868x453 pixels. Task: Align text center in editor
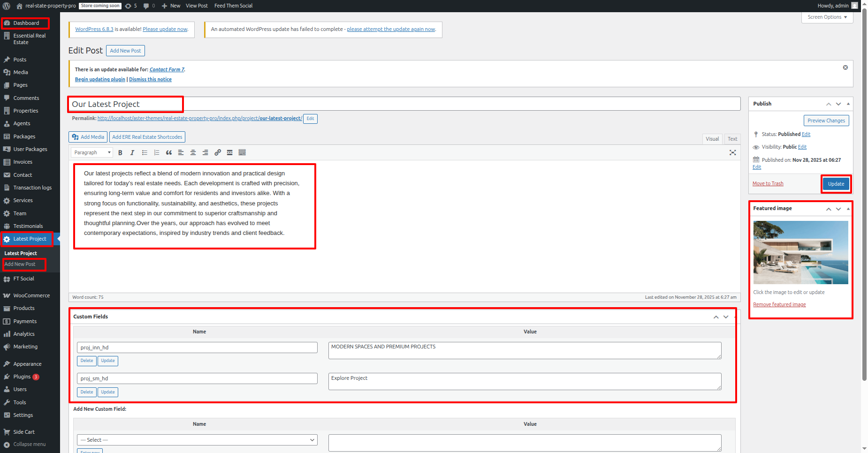coord(193,153)
